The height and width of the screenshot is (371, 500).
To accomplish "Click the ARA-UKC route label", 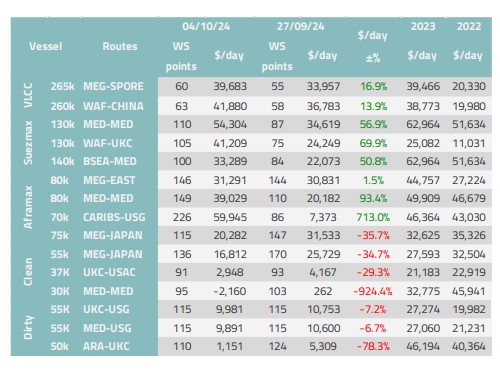I will pos(106,346).
